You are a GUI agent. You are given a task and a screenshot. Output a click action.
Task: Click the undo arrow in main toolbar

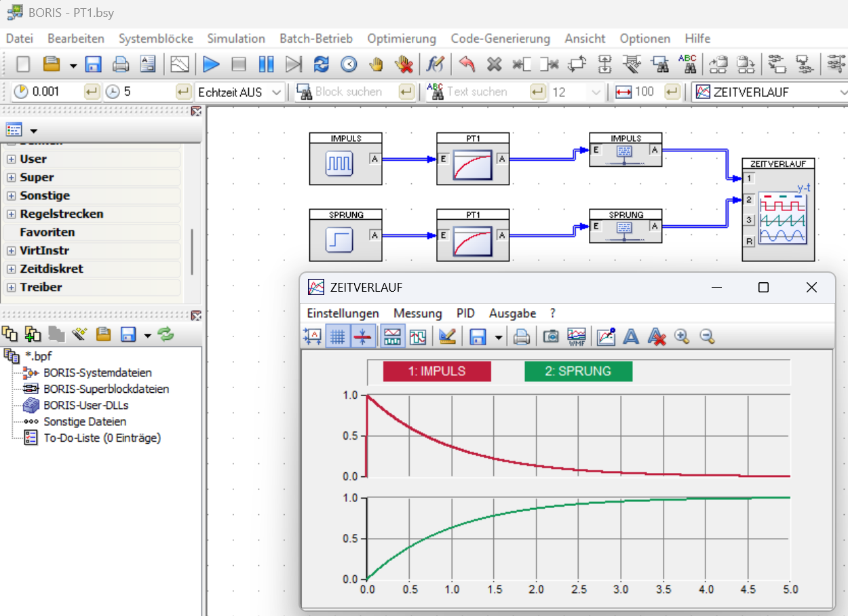tap(467, 64)
